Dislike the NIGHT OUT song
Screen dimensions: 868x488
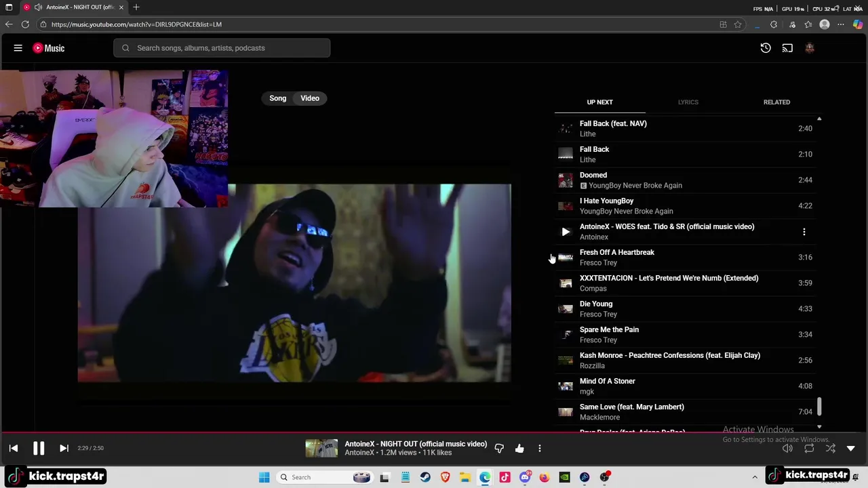(499, 448)
